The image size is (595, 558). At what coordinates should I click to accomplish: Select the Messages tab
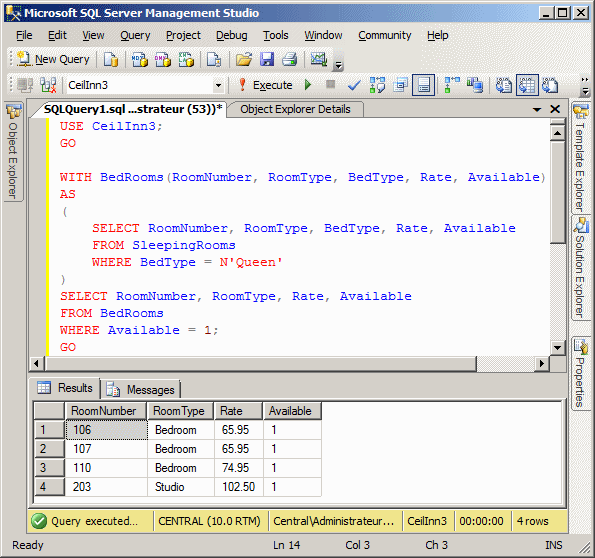coord(141,389)
